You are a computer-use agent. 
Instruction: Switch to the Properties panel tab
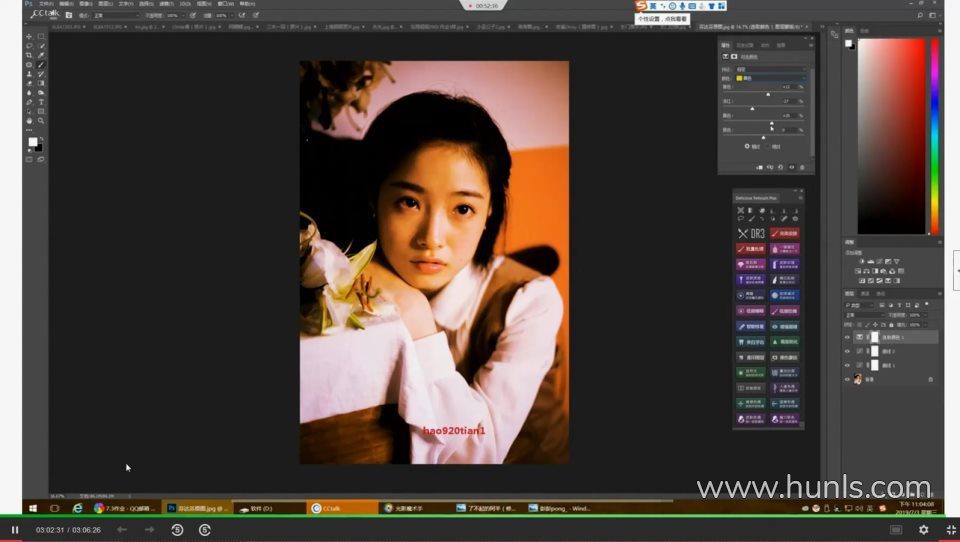(727, 45)
